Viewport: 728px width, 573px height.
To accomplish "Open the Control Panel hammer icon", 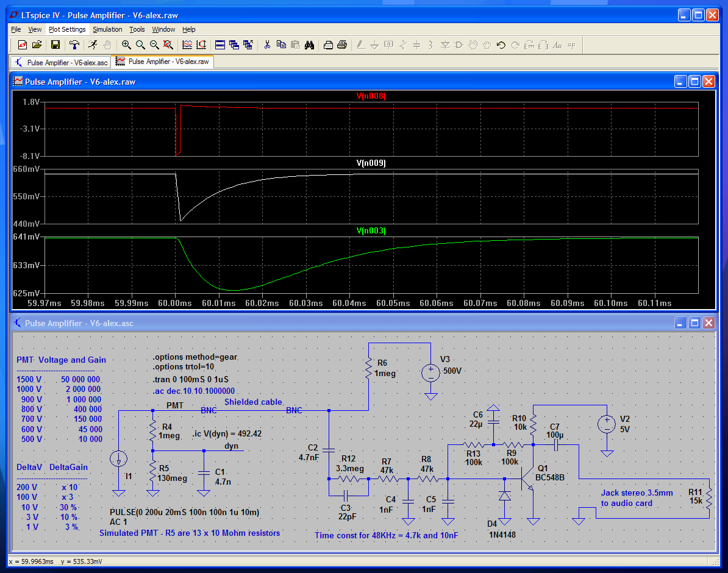I will [74, 44].
